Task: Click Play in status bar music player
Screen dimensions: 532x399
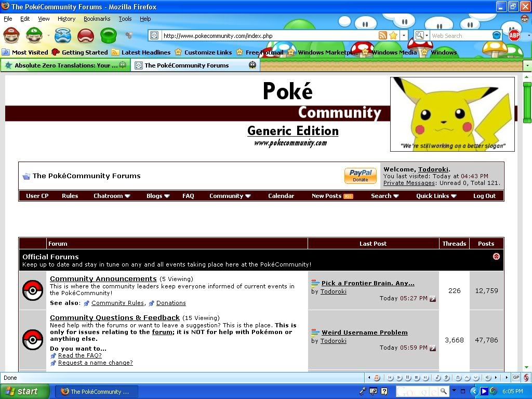Action: point(399,378)
